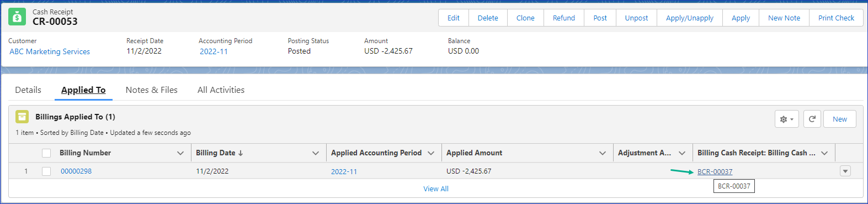Click the CR-00053 record title
The width and height of the screenshot is (868, 204).
[x=55, y=22]
